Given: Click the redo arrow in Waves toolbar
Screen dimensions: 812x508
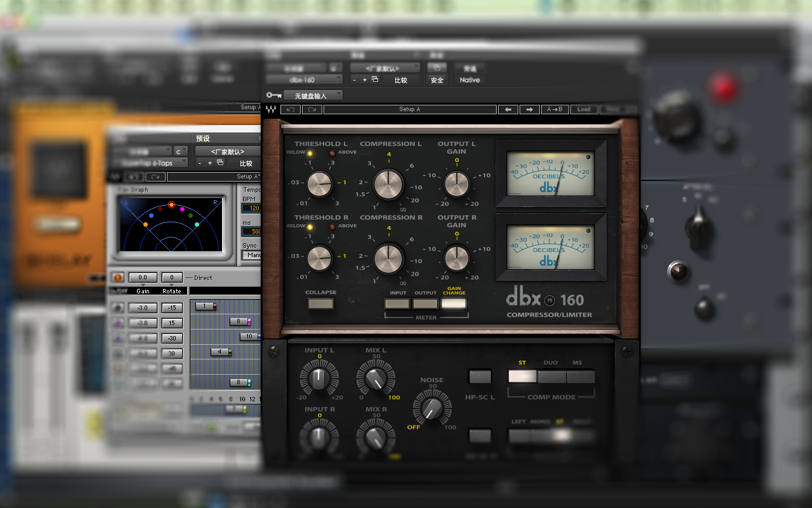Looking at the screenshot, I should [x=311, y=109].
